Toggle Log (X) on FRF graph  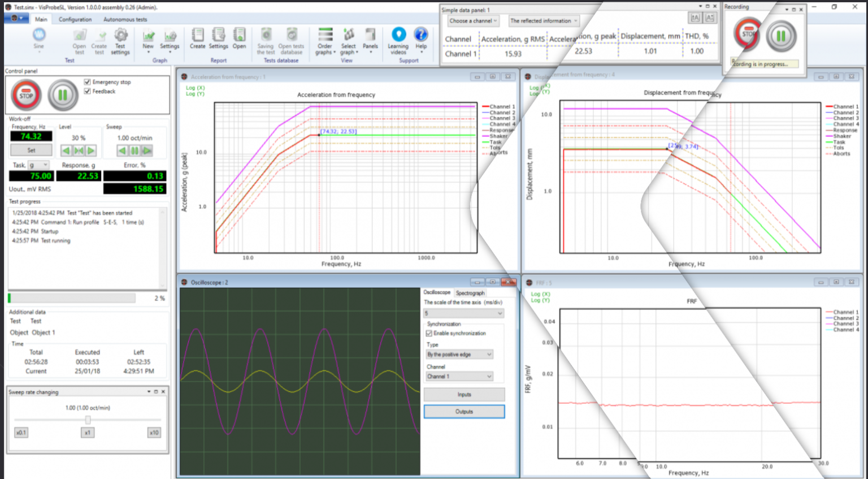click(x=540, y=294)
